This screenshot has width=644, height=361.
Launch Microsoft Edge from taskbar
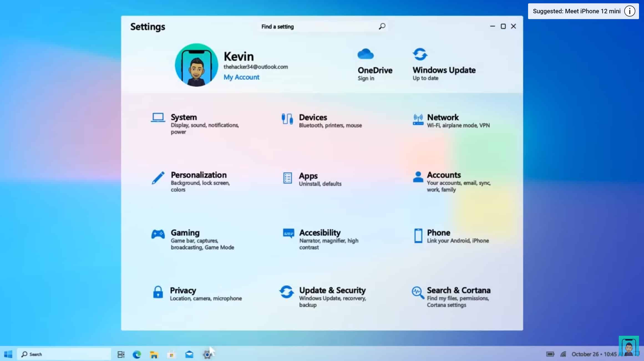click(137, 354)
